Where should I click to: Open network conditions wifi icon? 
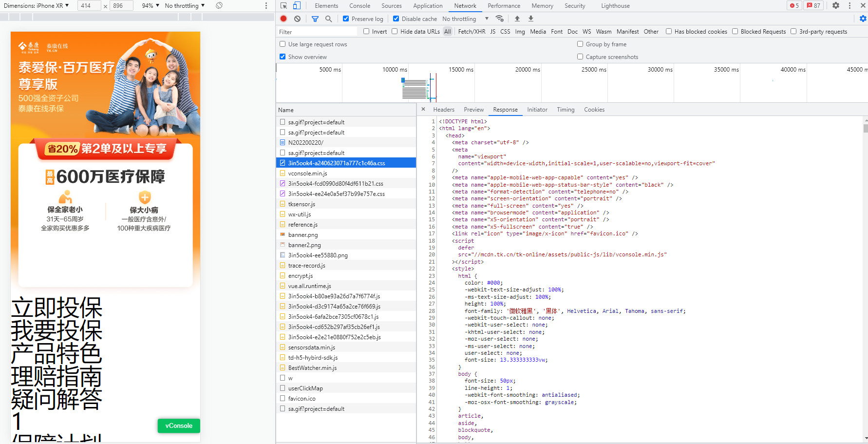[500, 19]
